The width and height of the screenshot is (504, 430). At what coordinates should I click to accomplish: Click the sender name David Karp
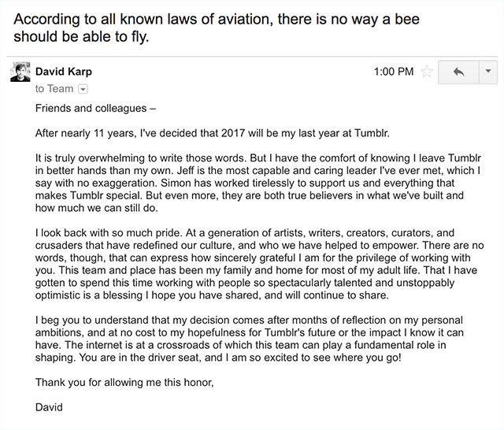(64, 72)
